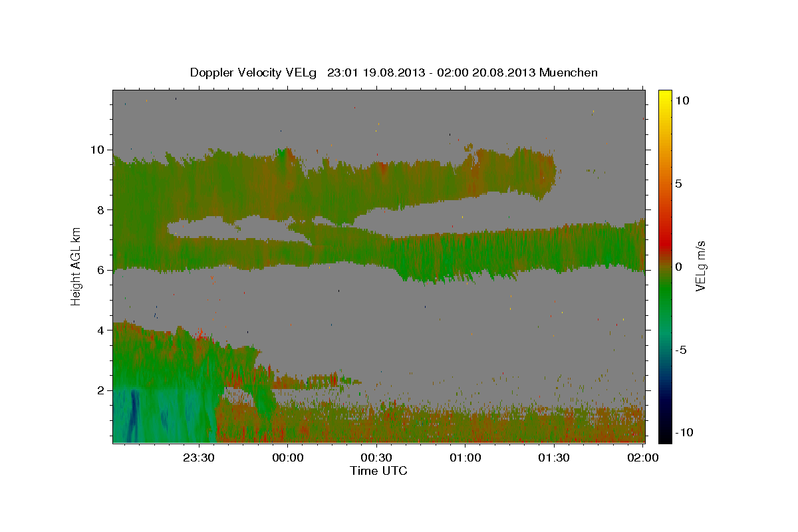
Task: Click the 'Muenchen' location text in title
Action: coord(569,72)
